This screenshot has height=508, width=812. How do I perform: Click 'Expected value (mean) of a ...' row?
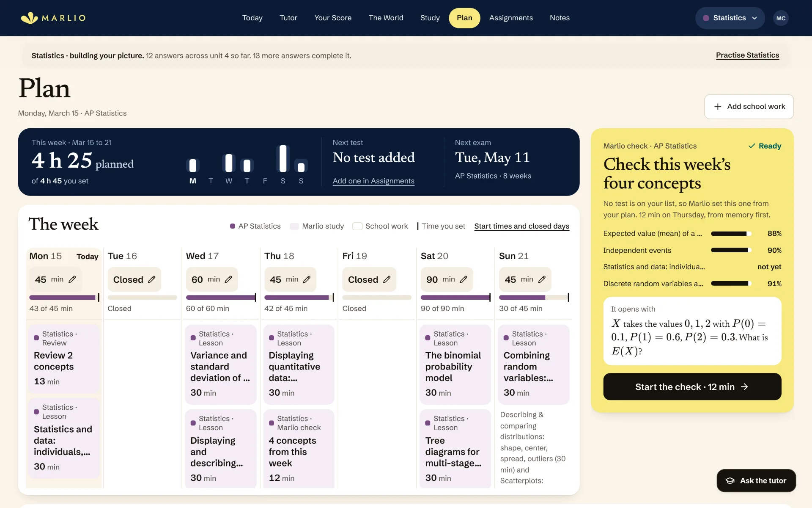coord(692,233)
